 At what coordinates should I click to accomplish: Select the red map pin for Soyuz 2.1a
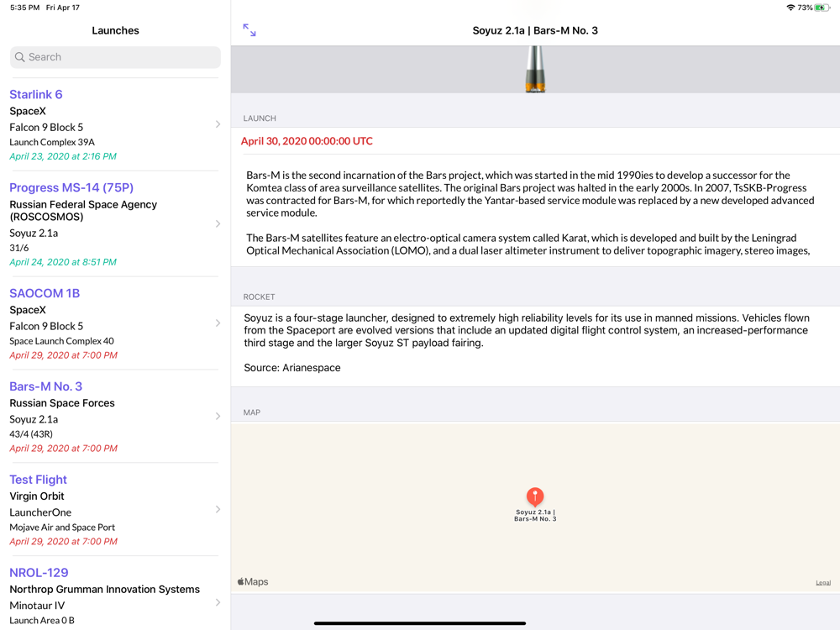[x=534, y=496]
